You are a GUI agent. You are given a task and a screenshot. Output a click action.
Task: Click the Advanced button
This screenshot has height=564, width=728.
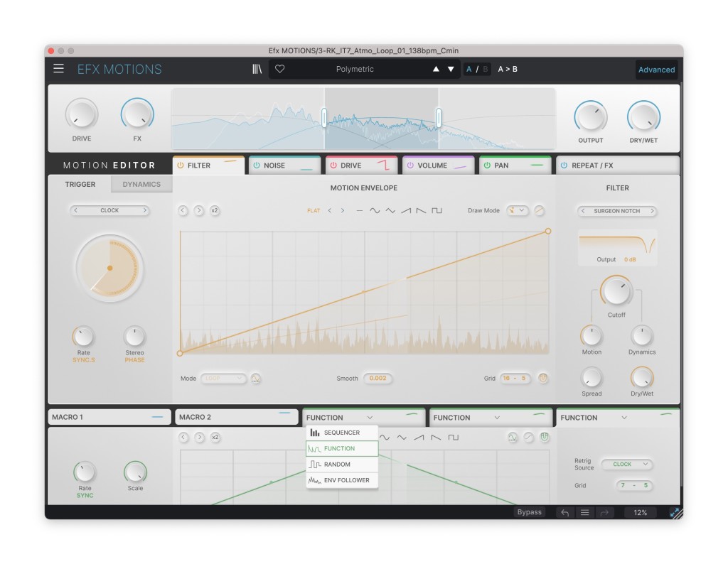click(x=656, y=70)
